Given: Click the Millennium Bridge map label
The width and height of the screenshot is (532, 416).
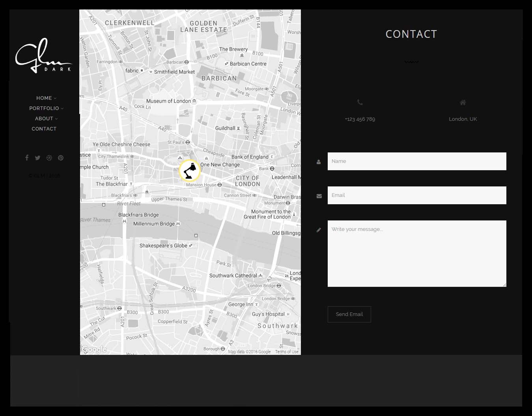Looking at the screenshot, I should [x=154, y=224].
